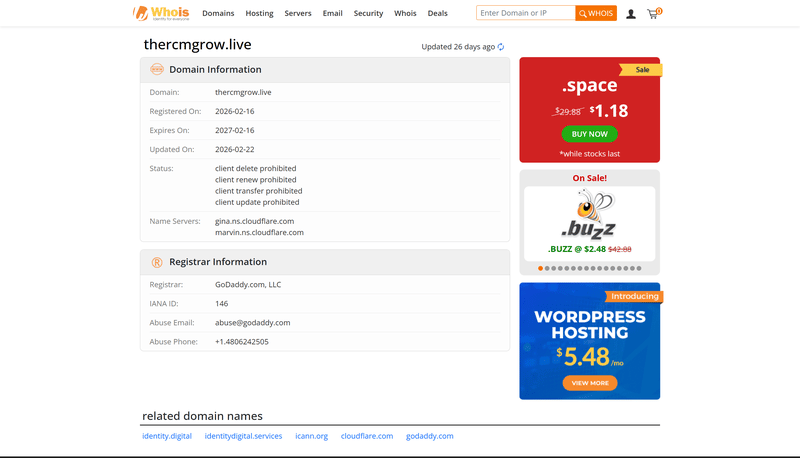Click the Updated On date 2026-02-22

(235, 149)
